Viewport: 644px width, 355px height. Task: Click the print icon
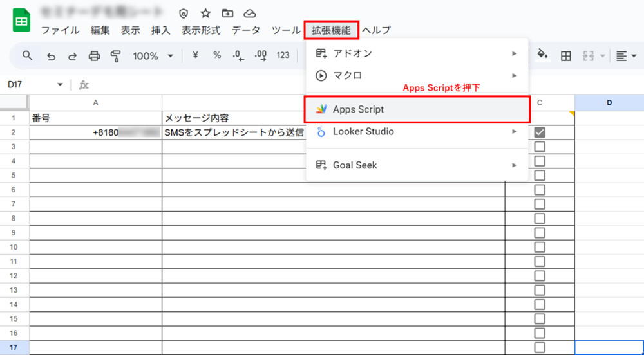click(x=94, y=56)
